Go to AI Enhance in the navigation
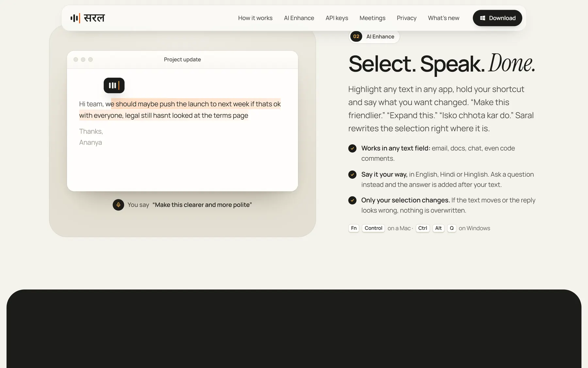Screen dimensions: 588x368 click(x=299, y=18)
